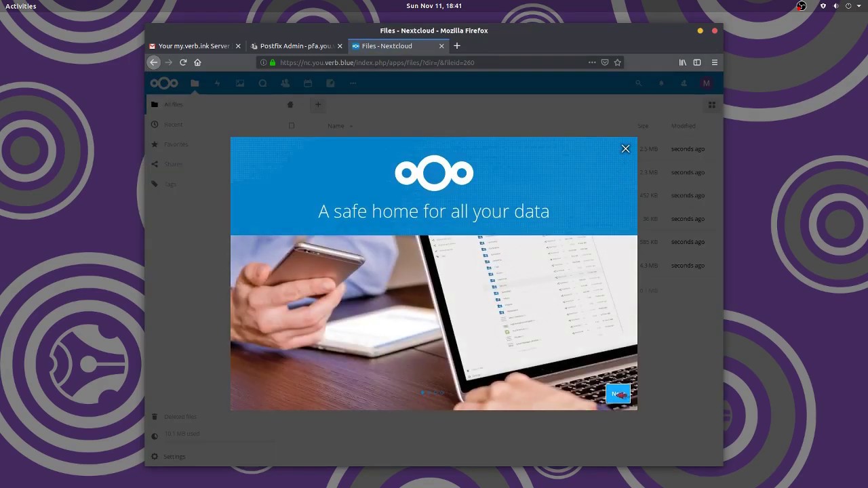Open a new Firefox tab
The image size is (868, 488).
tap(457, 46)
